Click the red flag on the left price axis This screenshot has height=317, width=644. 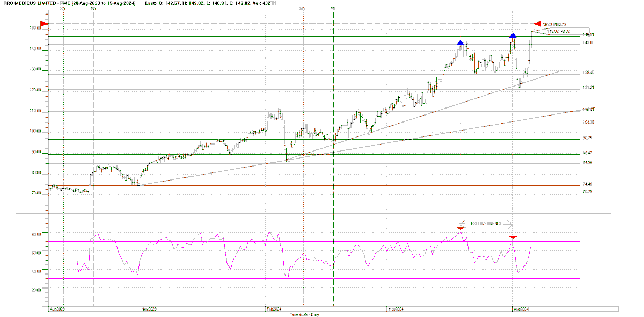[x=45, y=24]
